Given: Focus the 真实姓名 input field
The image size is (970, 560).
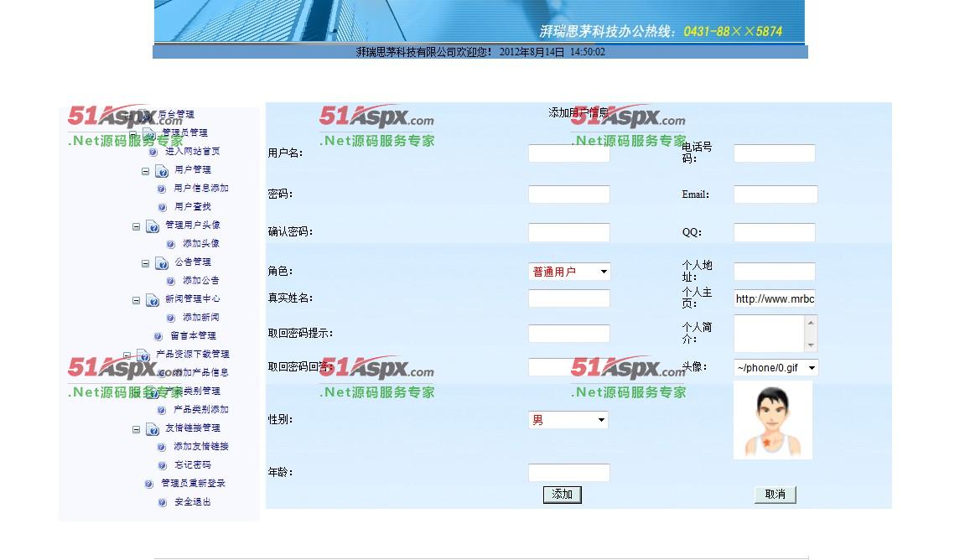Looking at the screenshot, I should 569,298.
